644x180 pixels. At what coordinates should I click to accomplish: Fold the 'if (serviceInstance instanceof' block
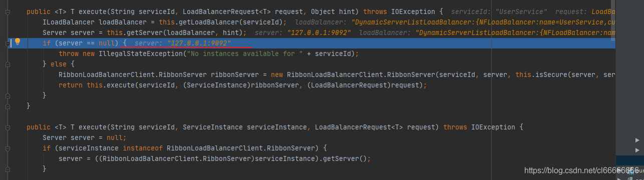coord(8,148)
